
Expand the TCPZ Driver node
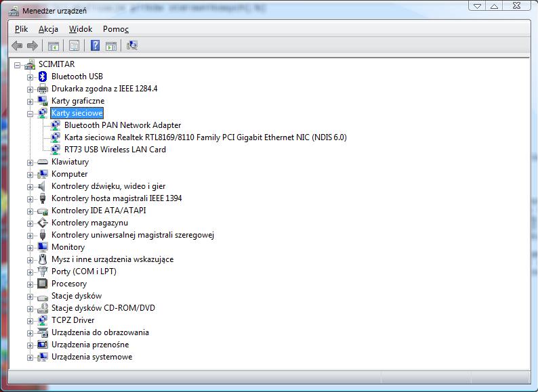click(30, 321)
